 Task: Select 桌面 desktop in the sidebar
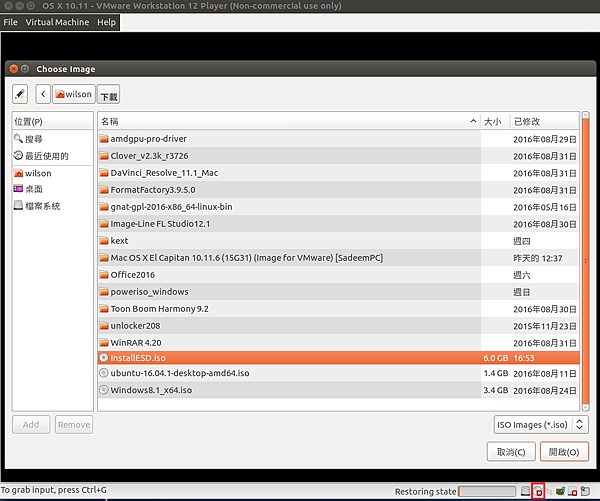click(x=52, y=189)
